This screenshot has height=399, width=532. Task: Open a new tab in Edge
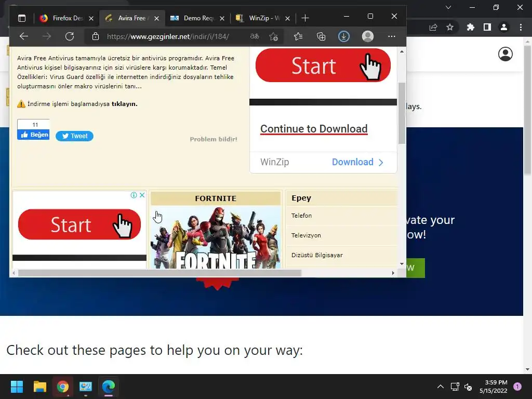[305, 18]
